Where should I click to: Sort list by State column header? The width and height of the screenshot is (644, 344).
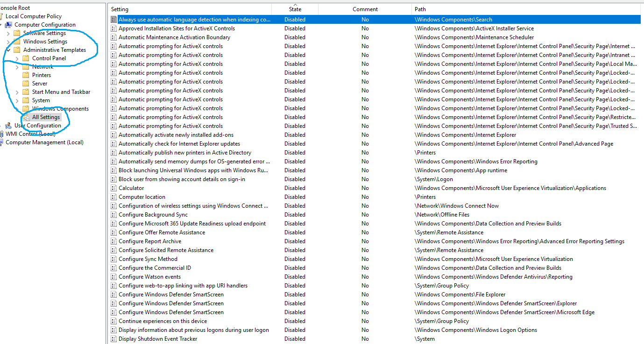[295, 9]
